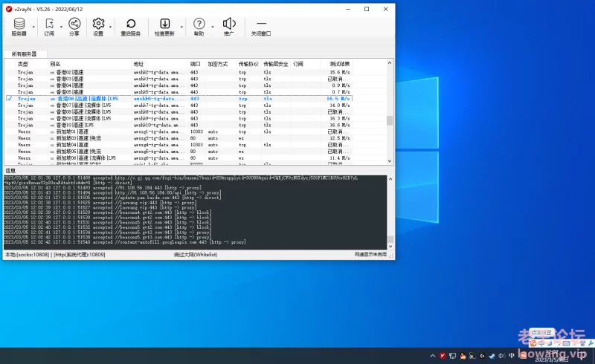Select the 香港05|高速 server row
The width and height of the screenshot is (595, 364).
pyautogui.click(x=178, y=92)
